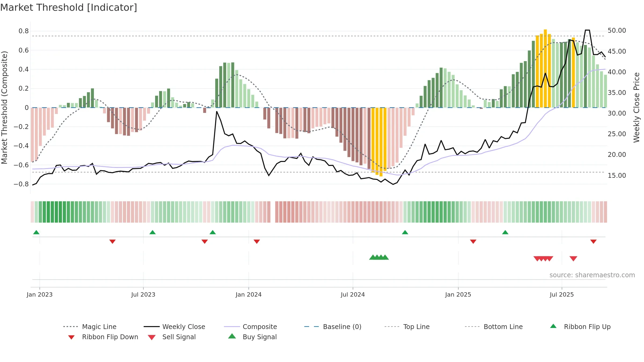The width and height of the screenshot is (644, 362).
Task: Click the red flip-down triangle just after Jan 2025
Action: click(x=473, y=242)
